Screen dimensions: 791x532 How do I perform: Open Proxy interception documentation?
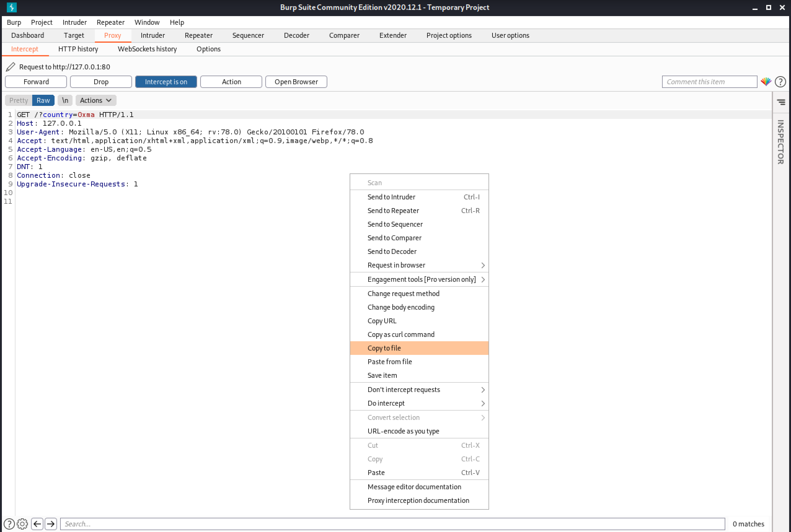click(x=419, y=500)
